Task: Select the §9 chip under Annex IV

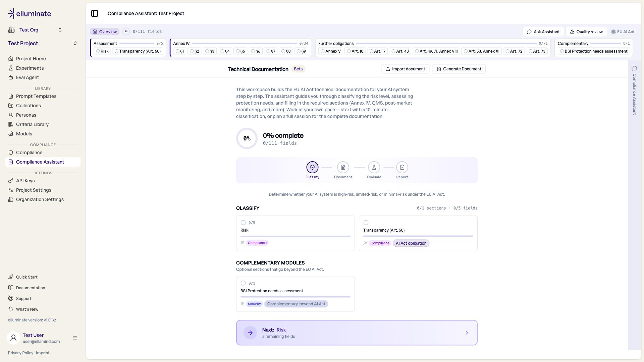Action: coord(301,51)
